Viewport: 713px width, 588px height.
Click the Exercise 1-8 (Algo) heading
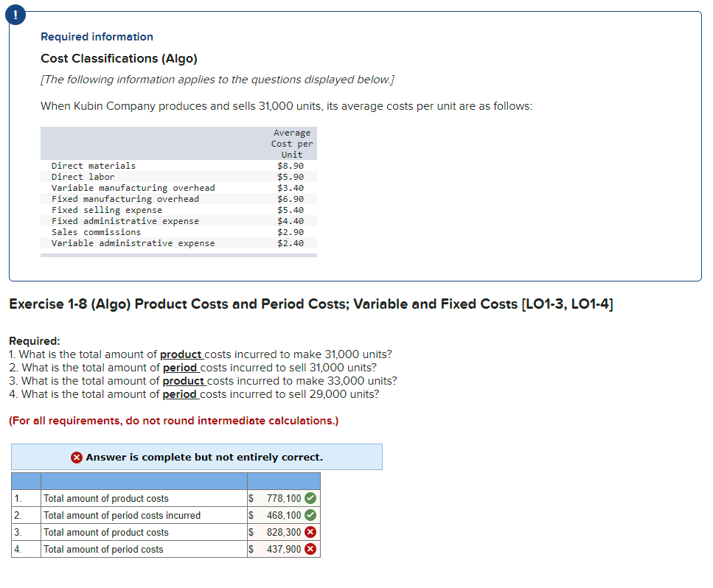tap(311, 304)
